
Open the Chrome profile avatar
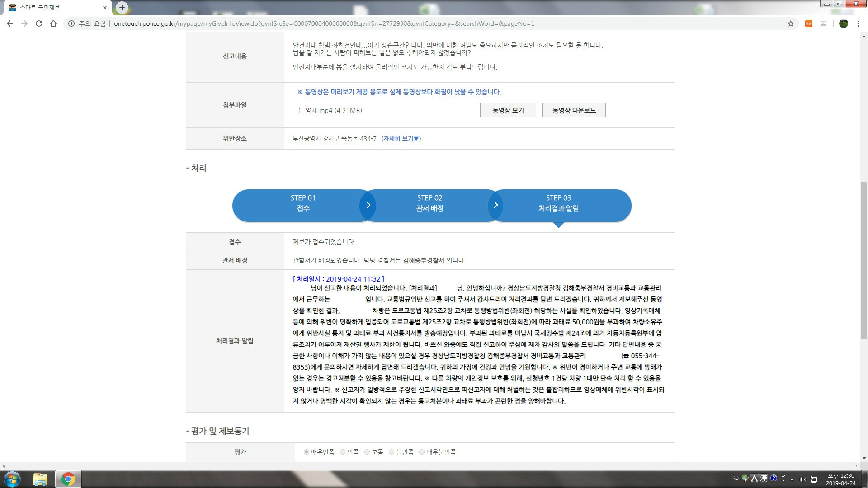click(843, 23)
